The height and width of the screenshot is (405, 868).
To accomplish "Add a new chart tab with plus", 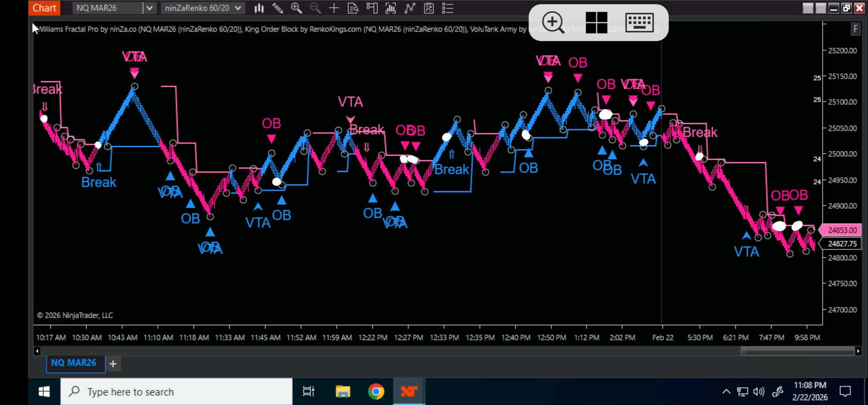I will (113, 364).
